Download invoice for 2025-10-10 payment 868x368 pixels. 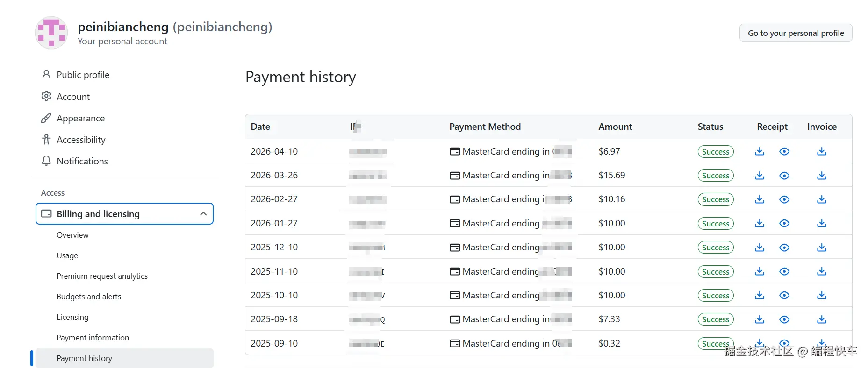coord(822,295)
